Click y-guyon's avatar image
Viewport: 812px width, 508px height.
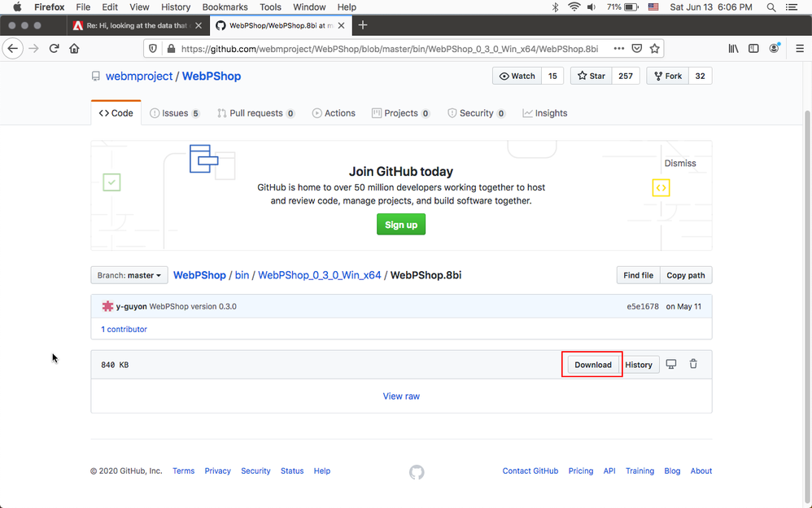pyautogui.click(x=107, y=306)
